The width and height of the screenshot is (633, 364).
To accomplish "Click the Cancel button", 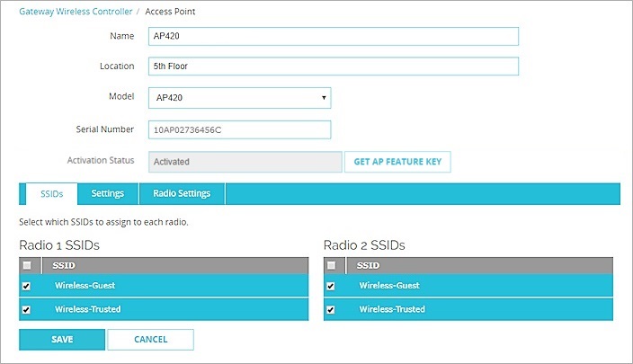I will 150,340.
